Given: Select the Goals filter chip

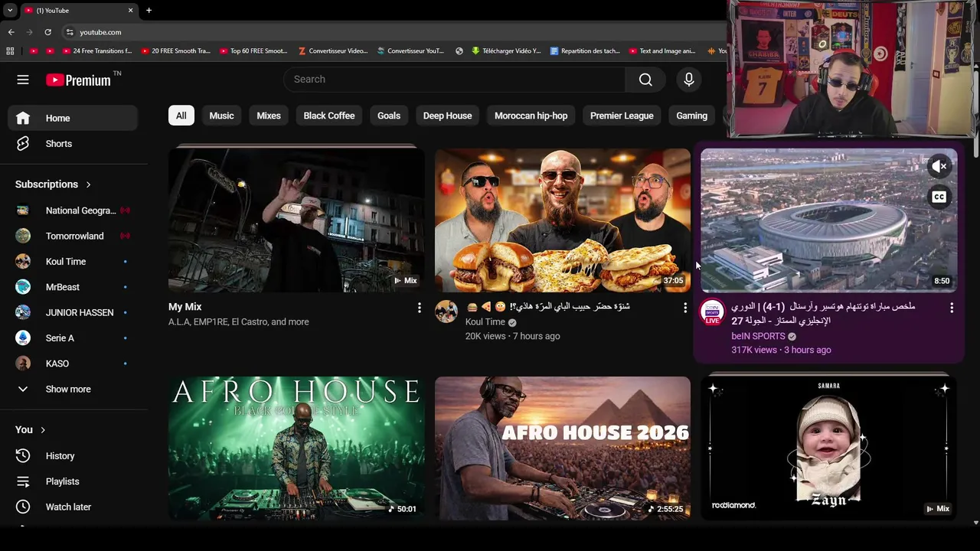Looking at the screenshot, I should click(x=389, y=116).
